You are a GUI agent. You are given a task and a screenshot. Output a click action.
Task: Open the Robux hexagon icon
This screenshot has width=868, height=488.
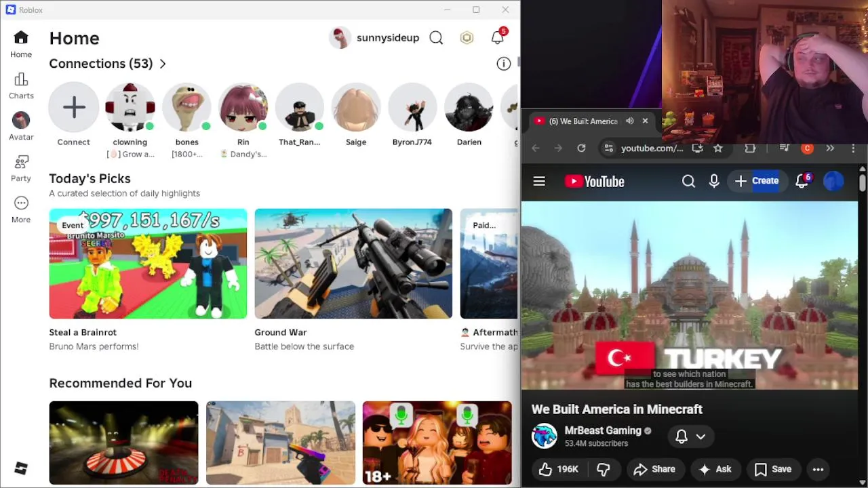tap(467, 38)
